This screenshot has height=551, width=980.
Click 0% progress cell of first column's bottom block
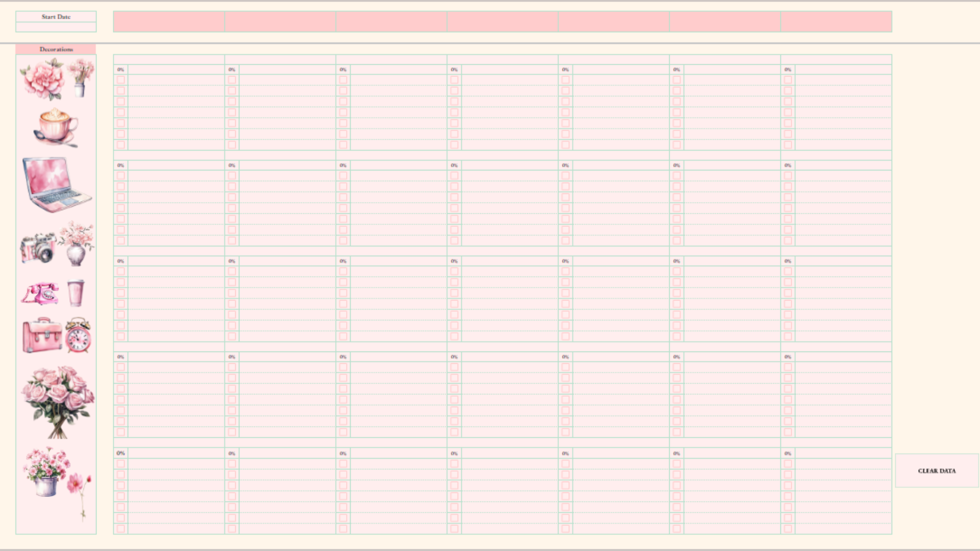[x=120, y=453]
